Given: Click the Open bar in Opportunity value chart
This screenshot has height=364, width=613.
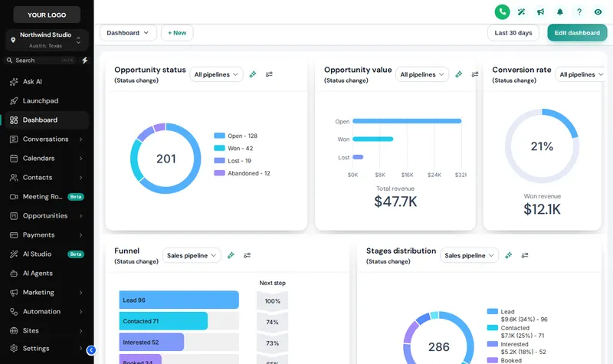Looking at the screenshot, I should [407, 121].
